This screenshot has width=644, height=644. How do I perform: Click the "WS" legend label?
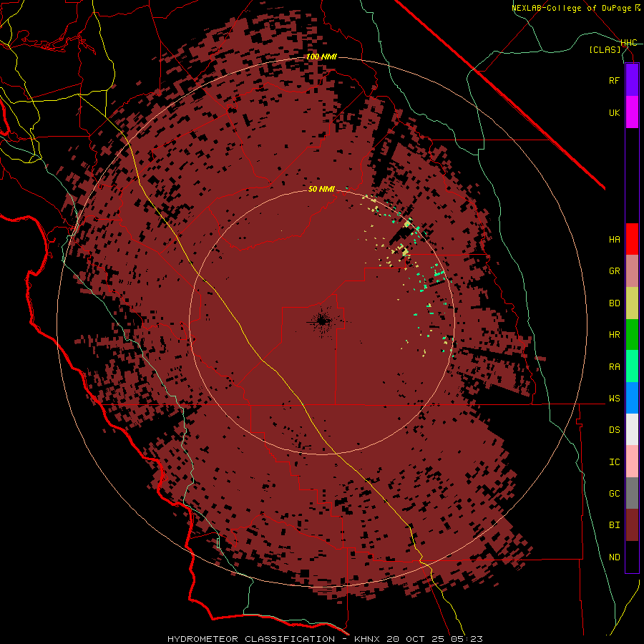[x=614, y=399]
